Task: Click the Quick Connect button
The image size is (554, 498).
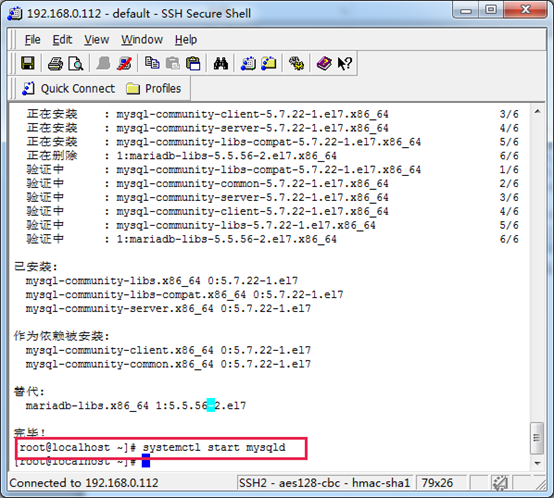Action: [69, 88]
